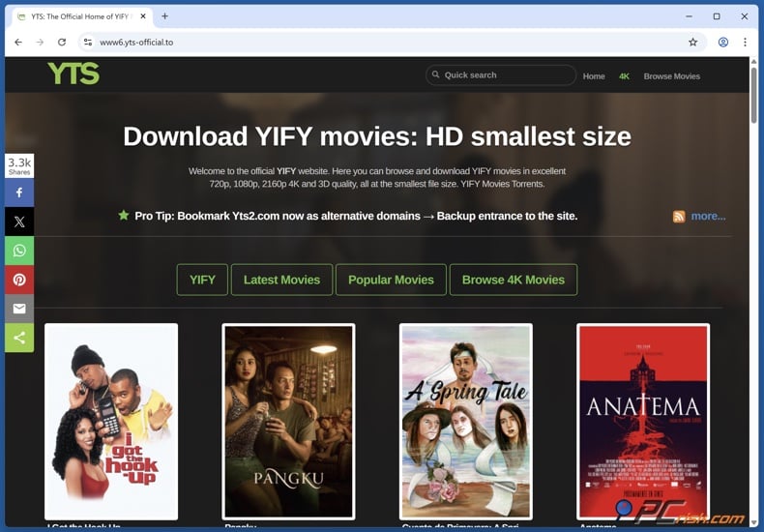This screenshot has width=764, height=532.
Task: Share page by email
Action: click(x=19, y=309)
